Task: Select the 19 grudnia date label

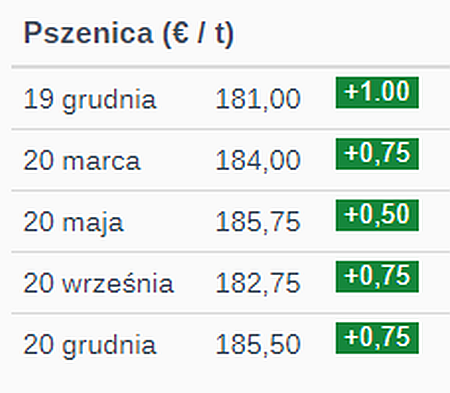Action: [90, 99]
